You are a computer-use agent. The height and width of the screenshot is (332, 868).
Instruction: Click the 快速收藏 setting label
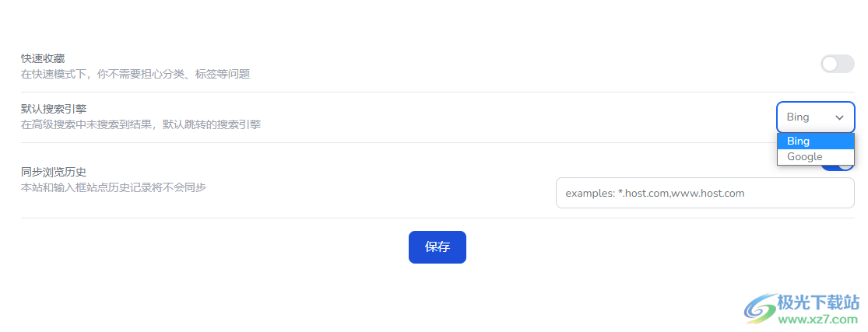tap(43, 58)
